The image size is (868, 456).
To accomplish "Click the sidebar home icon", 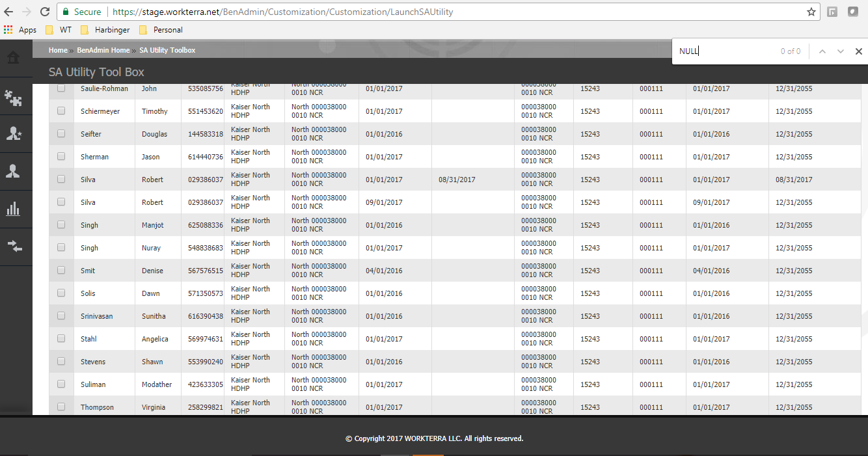I will [x=13, y=57].
